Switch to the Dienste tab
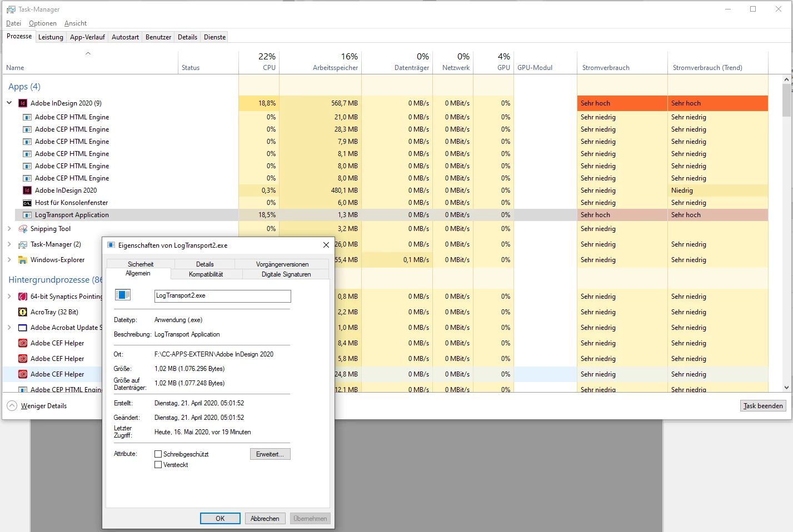The image size is (793, 532). click(x=215, y=37)
